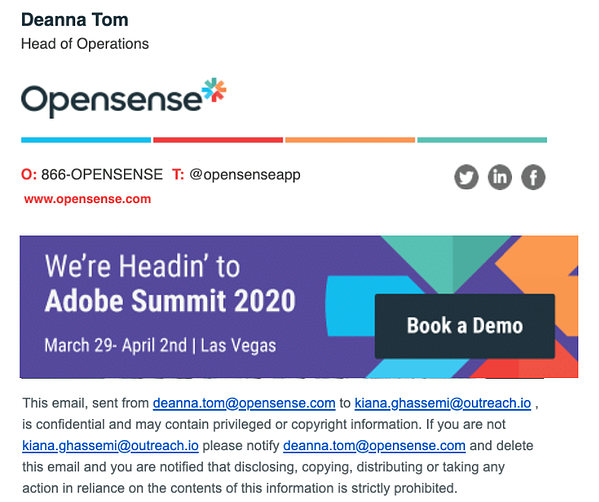Click the @opensenseapp Twitter handle text

pos(245,175)
